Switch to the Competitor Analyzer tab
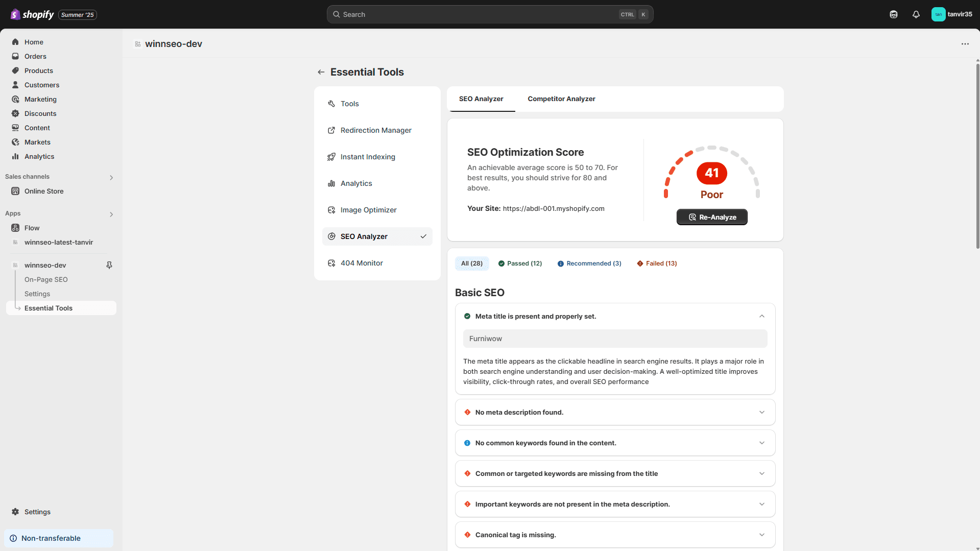 click(561, 99)
